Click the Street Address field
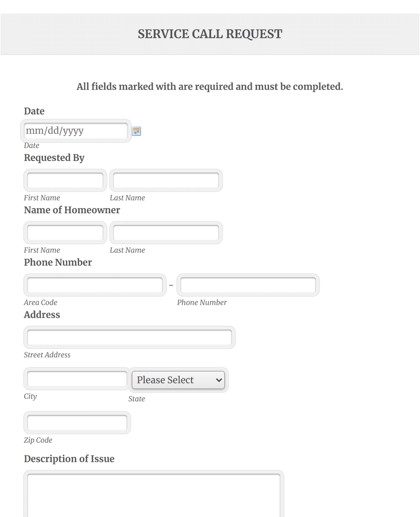Viewport: 420px width, 517px height. tap(129, 337)
